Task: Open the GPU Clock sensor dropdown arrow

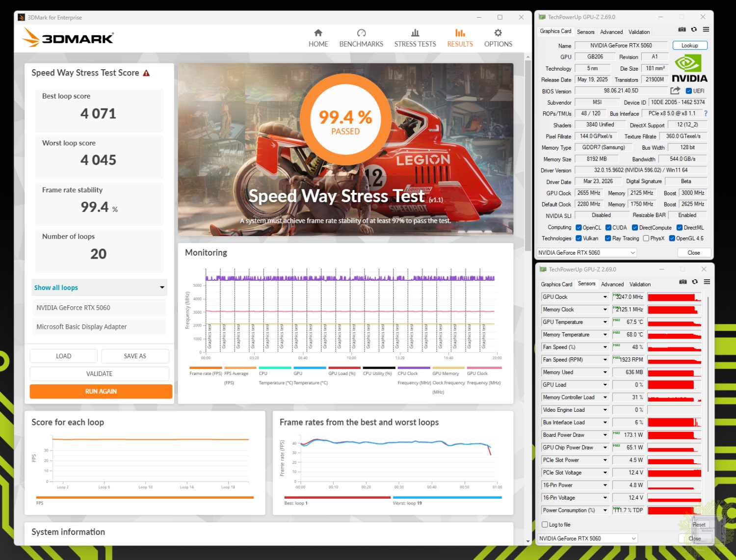Action: tap(605, 297)
